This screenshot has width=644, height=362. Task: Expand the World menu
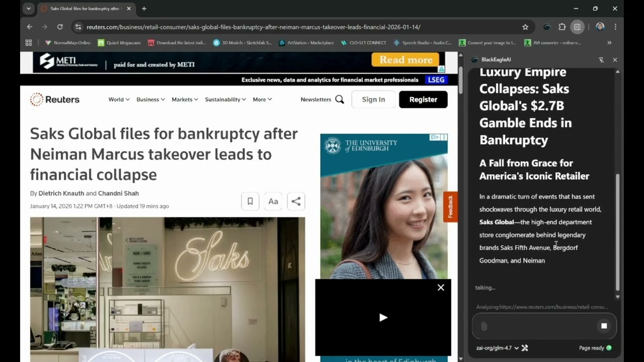click(119, 100)
